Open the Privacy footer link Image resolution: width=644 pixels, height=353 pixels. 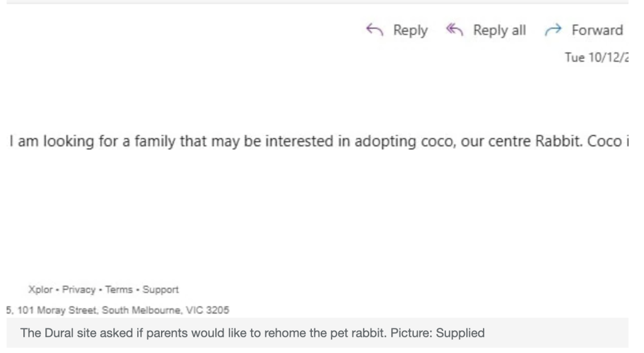point(80,290)
